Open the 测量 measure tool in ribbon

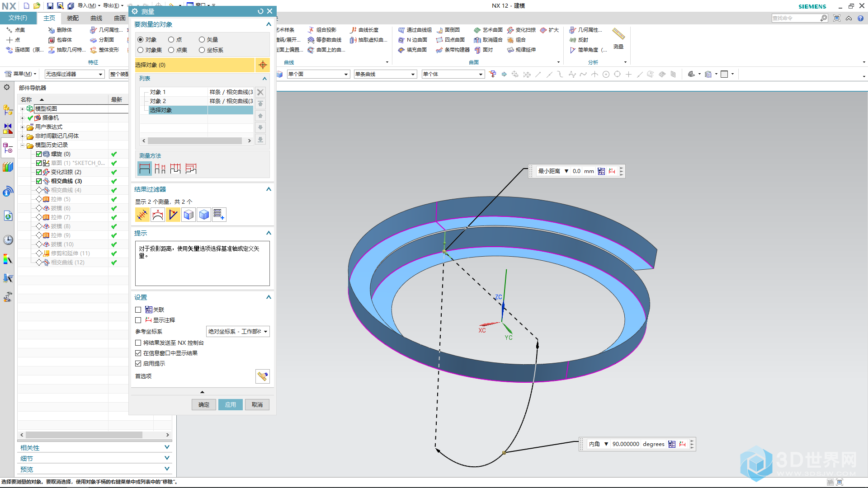[618, 38]
